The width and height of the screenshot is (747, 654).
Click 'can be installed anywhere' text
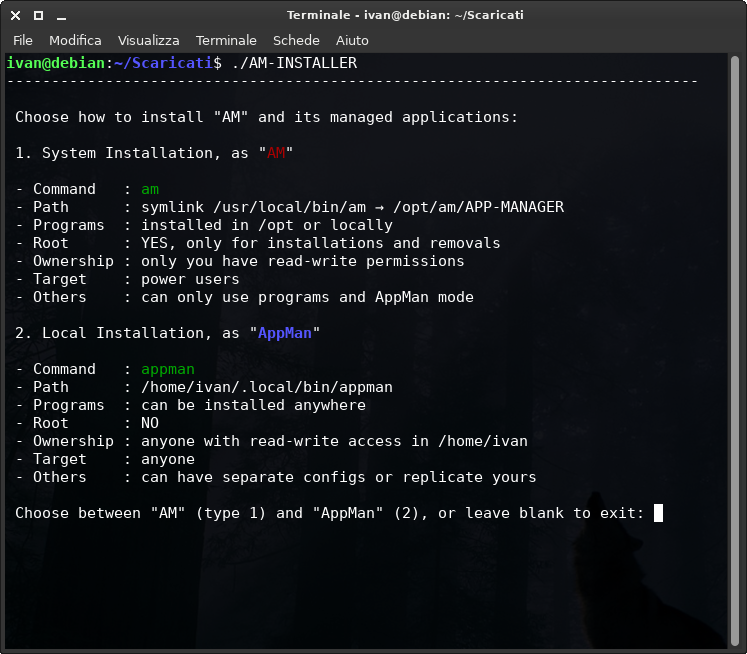(253, 405)
